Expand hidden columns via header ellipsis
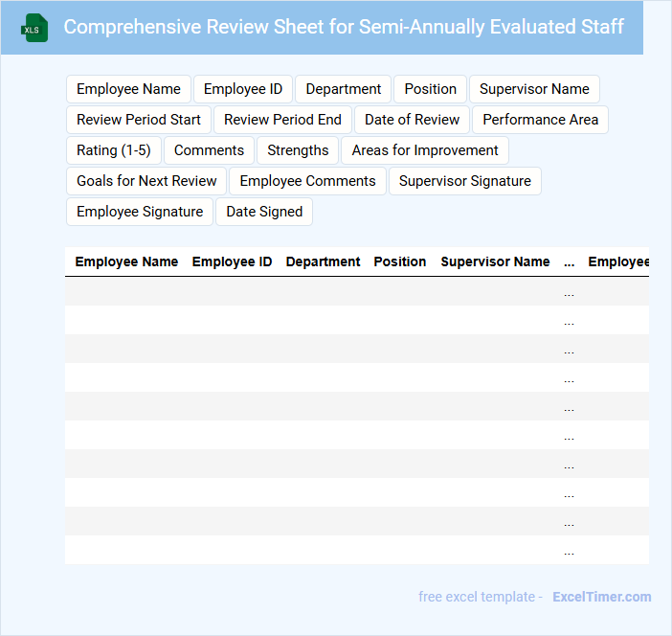This screenshot has width=672, height=636. click(569, 261)
